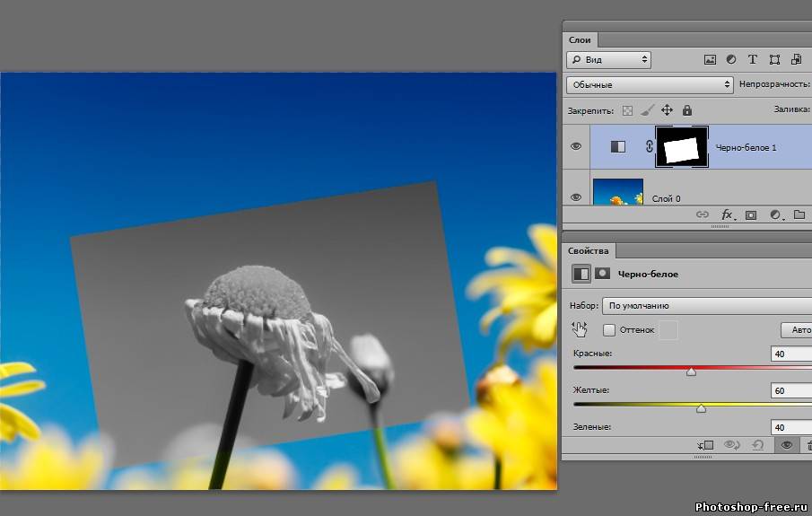This screenshot has height=516, width=812.
Task: Click the fx layer style icon
Action: (728, 215)
